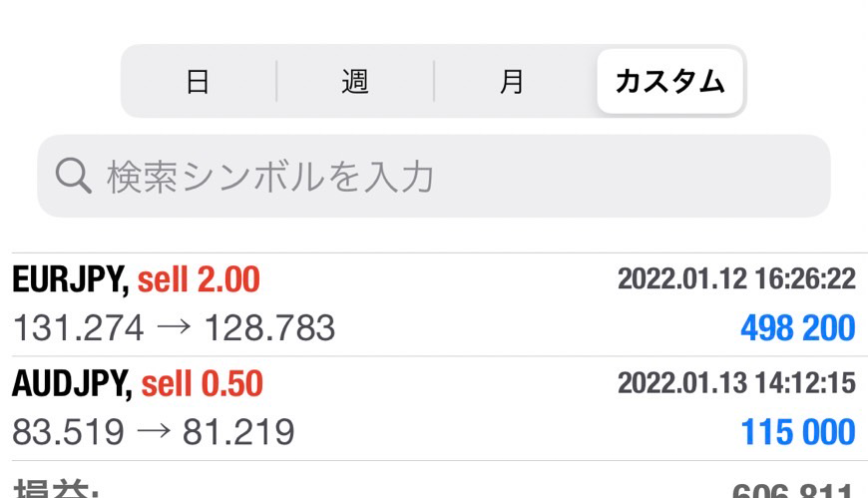
Task: Tap the arrow between EURJPY prices
Action: point(174,327)
